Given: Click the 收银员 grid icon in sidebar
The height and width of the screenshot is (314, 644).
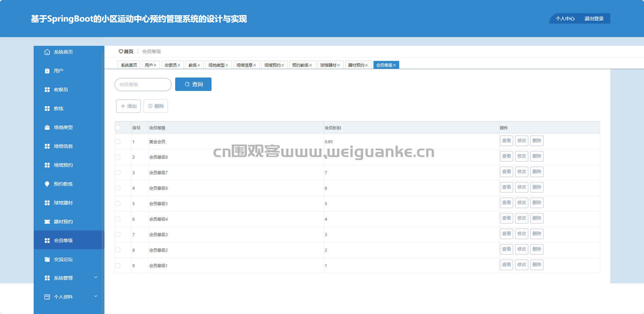Looking at the screenshot, I should pos(47,90).
